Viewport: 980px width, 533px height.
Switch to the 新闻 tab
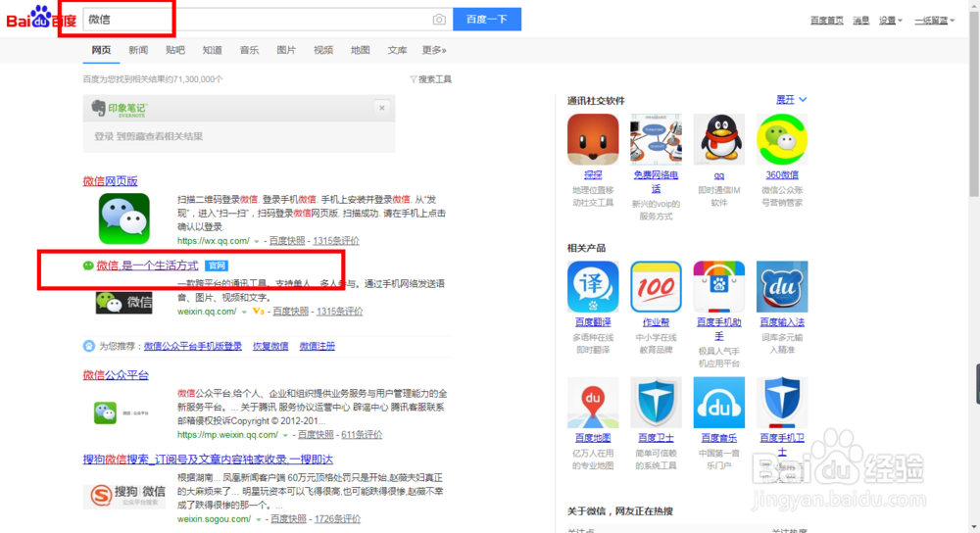coord(138,50)
